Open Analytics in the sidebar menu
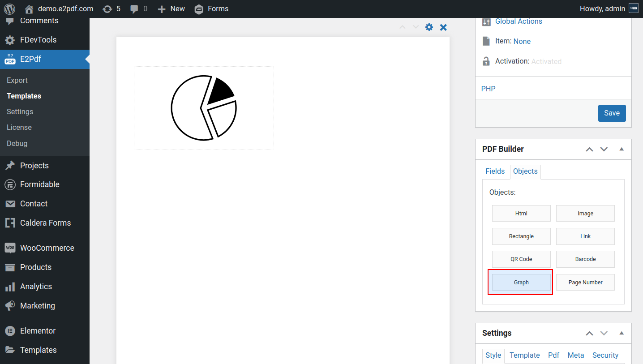Screen dimensions: 643x364 (36, 287)
